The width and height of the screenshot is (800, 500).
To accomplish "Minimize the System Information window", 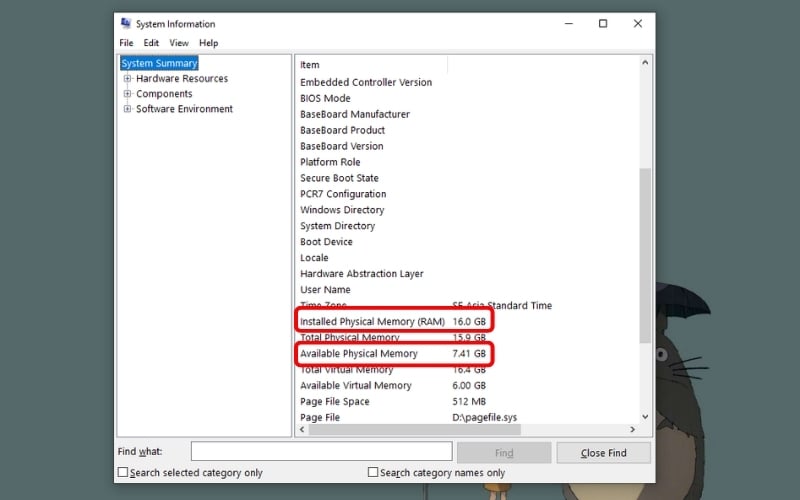I will pyautogui.click(x=569, y=23).
